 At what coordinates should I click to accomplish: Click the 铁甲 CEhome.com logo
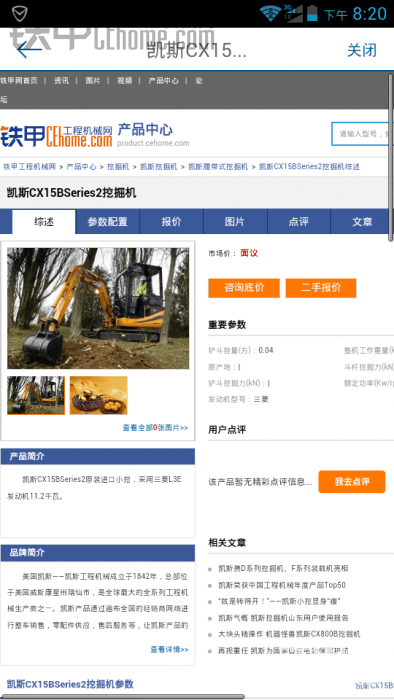[56, 136]
